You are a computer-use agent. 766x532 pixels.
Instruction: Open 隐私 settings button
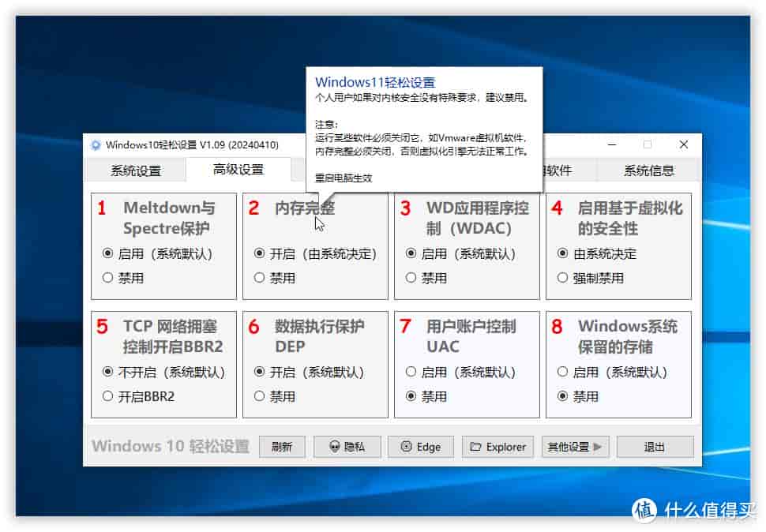click(x=347, y=447)
